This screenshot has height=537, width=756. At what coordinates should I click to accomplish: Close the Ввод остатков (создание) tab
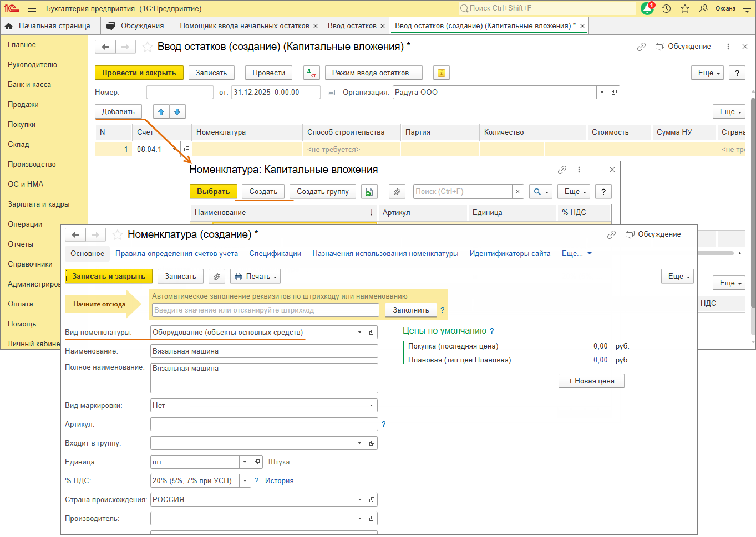pyautogui.click(x=582, y=26)
